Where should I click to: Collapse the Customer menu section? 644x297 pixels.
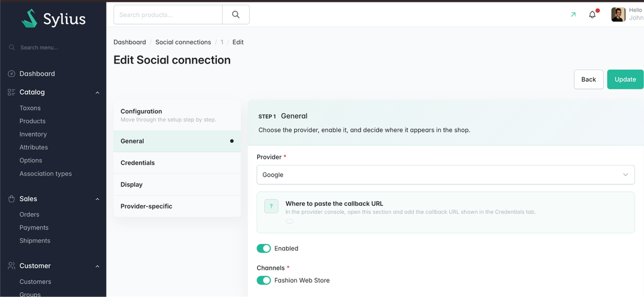click(97, 266)
